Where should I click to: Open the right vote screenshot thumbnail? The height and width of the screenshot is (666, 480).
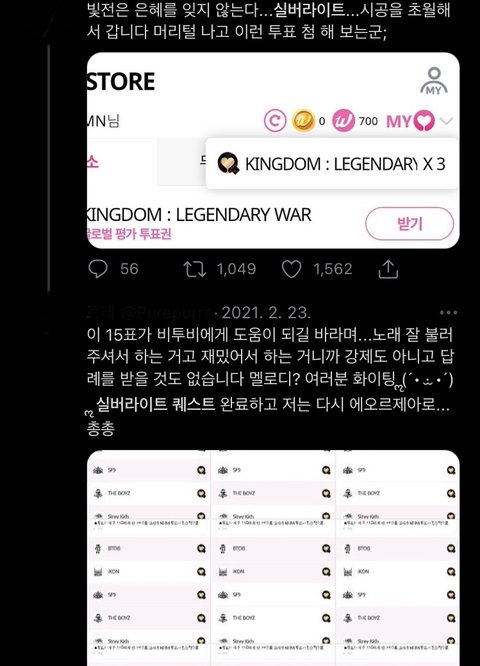[398, 558]
